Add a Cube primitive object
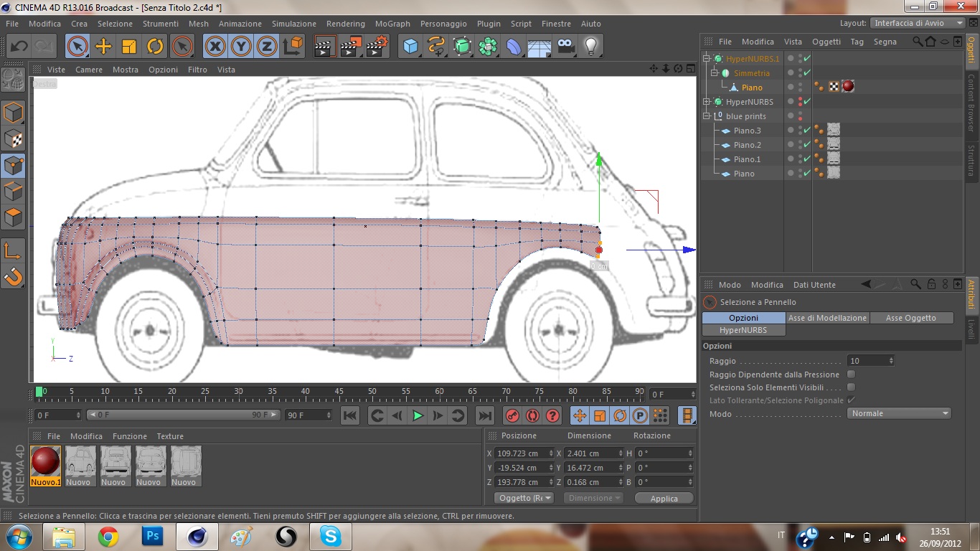Image resolution: width=980 pixels, height=551 pixels. (x=410, y=47)
